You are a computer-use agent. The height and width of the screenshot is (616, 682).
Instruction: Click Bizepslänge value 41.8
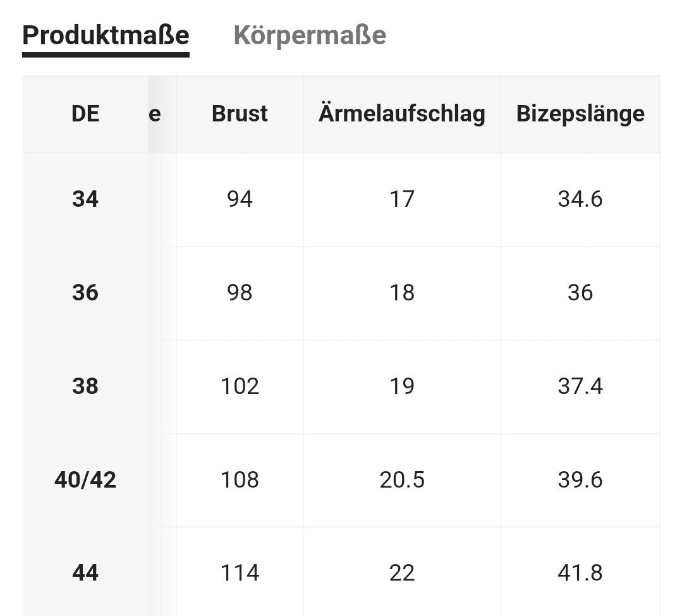tap(580, 572)
